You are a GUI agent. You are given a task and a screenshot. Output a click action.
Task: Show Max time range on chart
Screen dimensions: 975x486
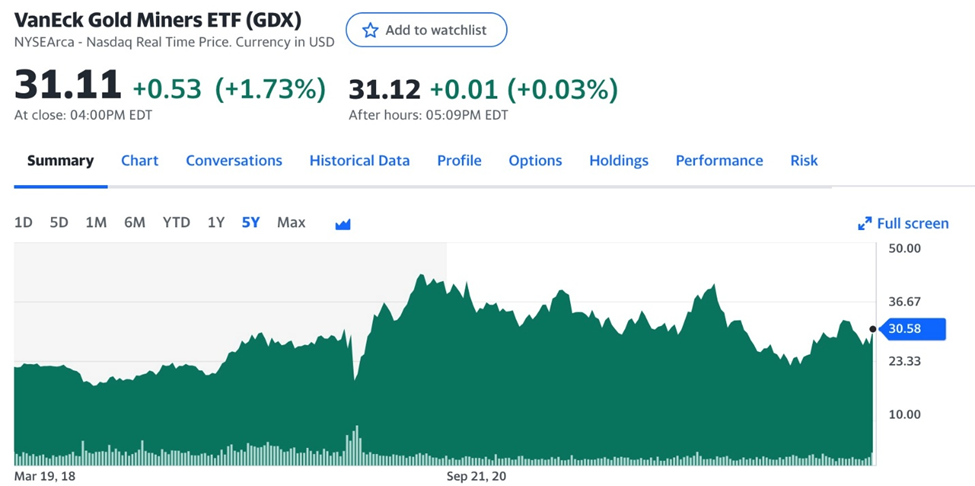291,222
